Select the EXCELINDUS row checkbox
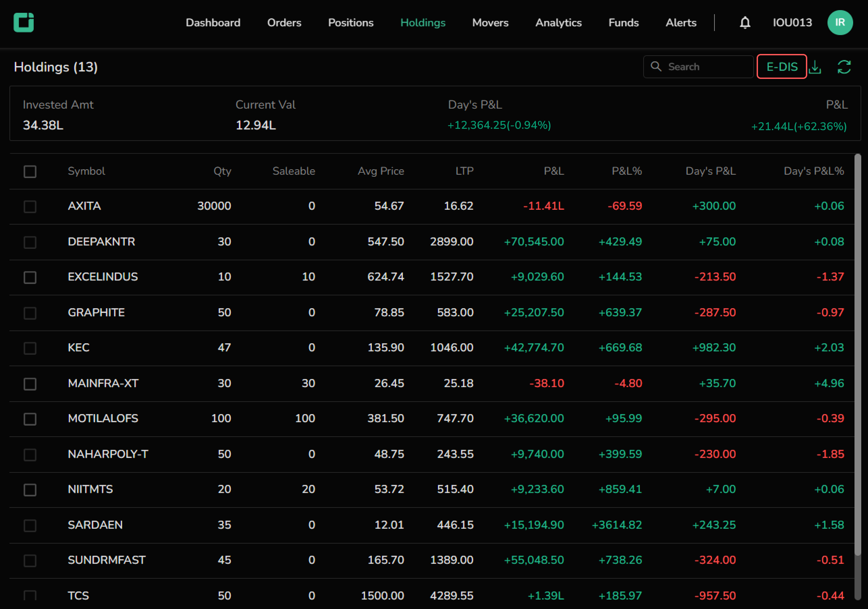This screenshot has height=609, width=868. click(x=30, y=277)
